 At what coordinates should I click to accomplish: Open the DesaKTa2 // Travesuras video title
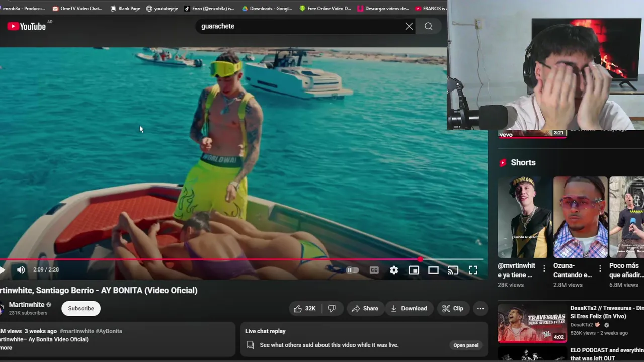pos(607,312)
